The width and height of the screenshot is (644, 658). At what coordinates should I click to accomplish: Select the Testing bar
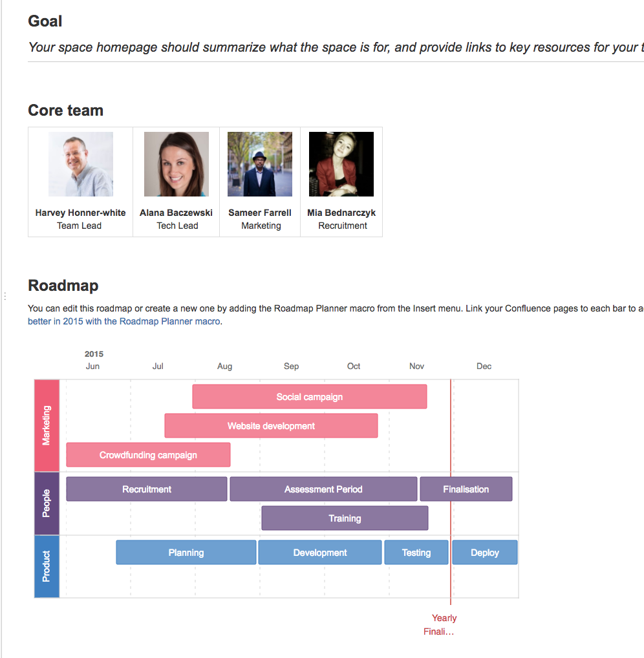click(x=416, y=552)
